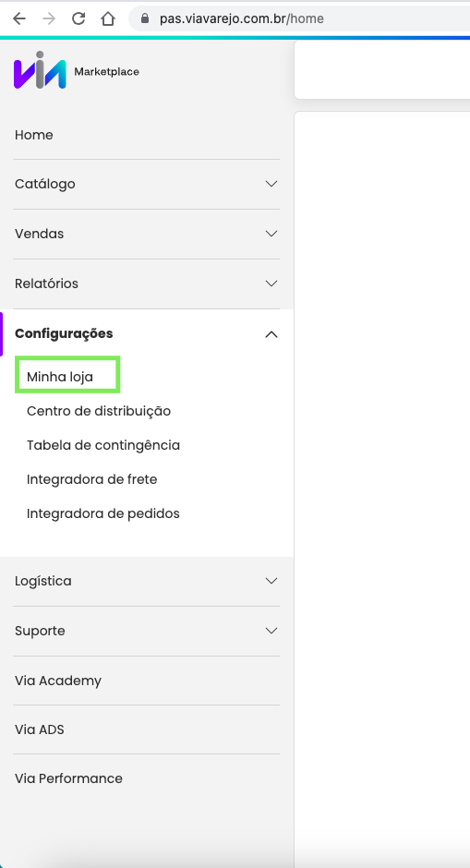Viewport: 470px width, 868px height.
Task: Expand the Relatórios chevron
Action: coord(271,283)
